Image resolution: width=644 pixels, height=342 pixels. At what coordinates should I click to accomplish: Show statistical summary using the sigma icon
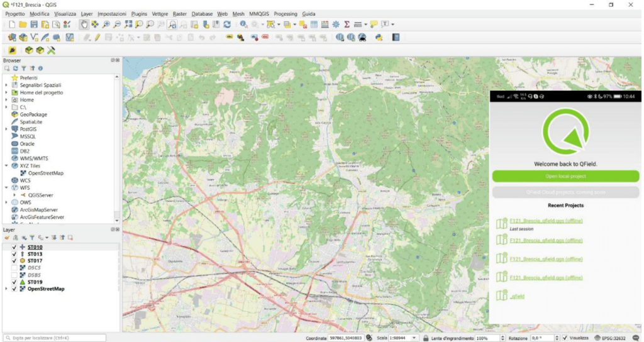pyautogui.click(x=347, y=25)
